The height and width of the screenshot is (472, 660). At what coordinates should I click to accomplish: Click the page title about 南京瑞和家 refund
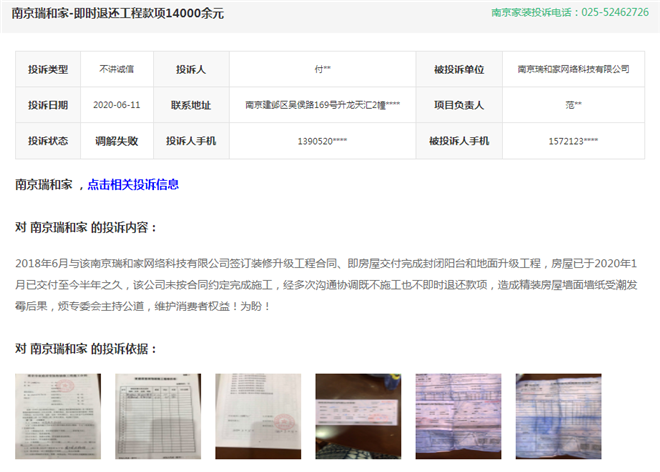coord(119,13)
